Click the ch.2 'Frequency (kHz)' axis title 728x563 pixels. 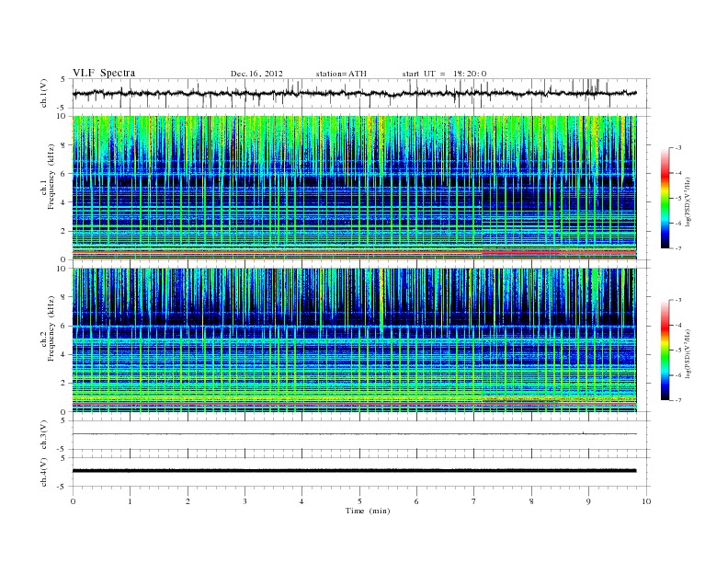(x=51, y=327)
